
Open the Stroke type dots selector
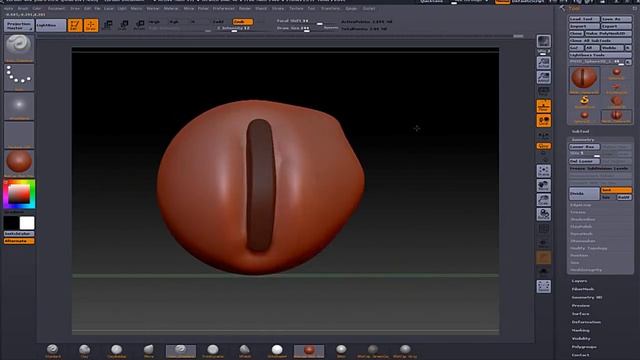pos(19,78)
